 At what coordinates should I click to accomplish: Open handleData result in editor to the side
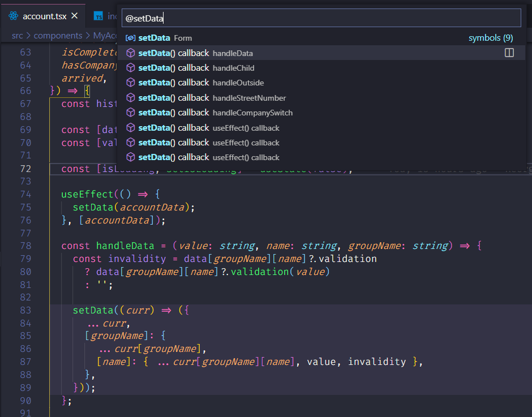(x=509, y=52)
